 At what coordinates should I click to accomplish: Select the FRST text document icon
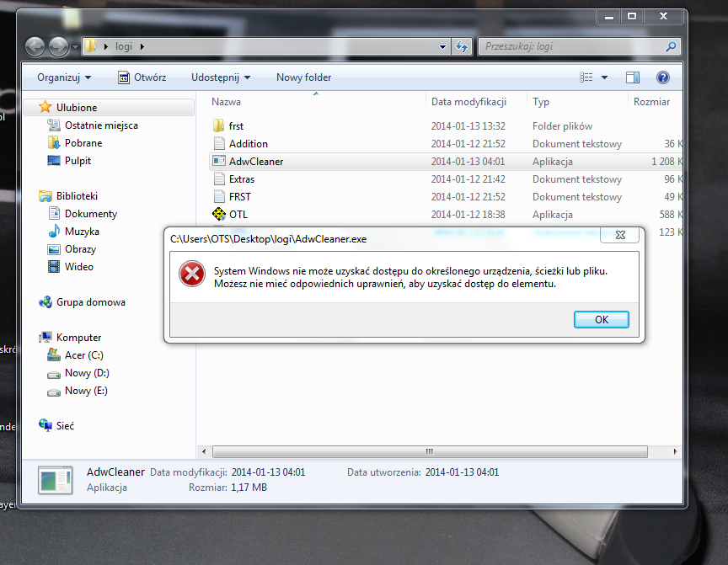(219, 196)
